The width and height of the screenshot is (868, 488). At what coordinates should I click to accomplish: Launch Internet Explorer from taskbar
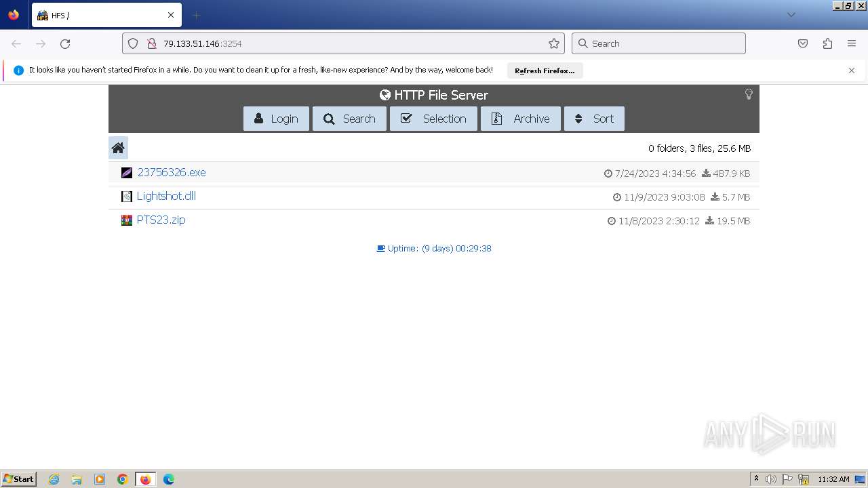(x=54, y=479)
